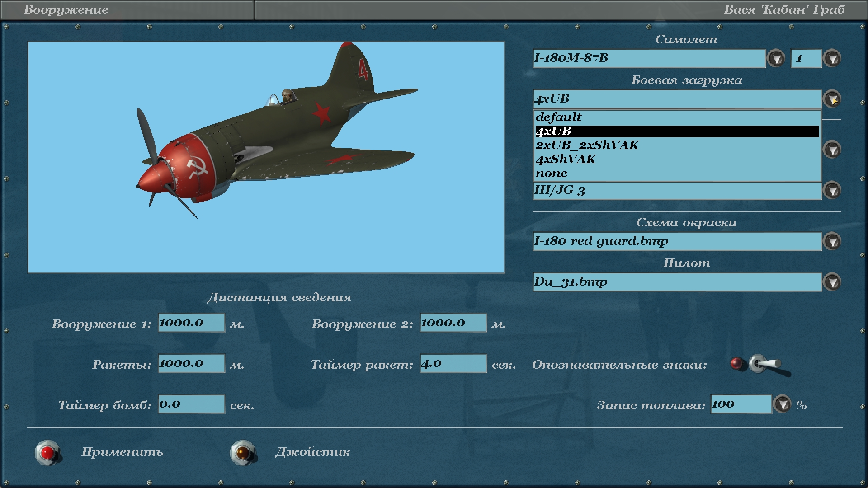Open the III/JG 3 regiment dropdown arrow
This screenshot has height=488, width=868.
(832, 190)
